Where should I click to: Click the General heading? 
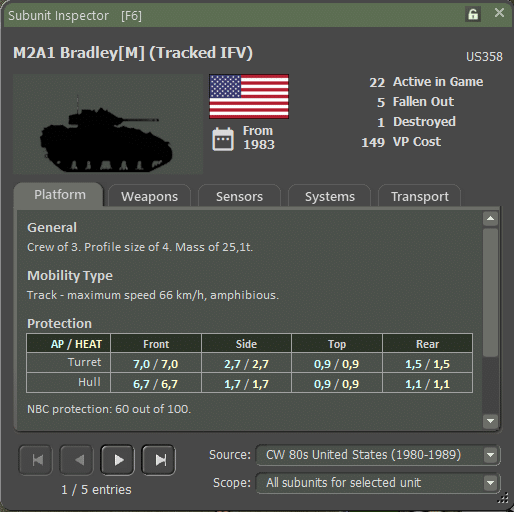(x=52, y=228)
